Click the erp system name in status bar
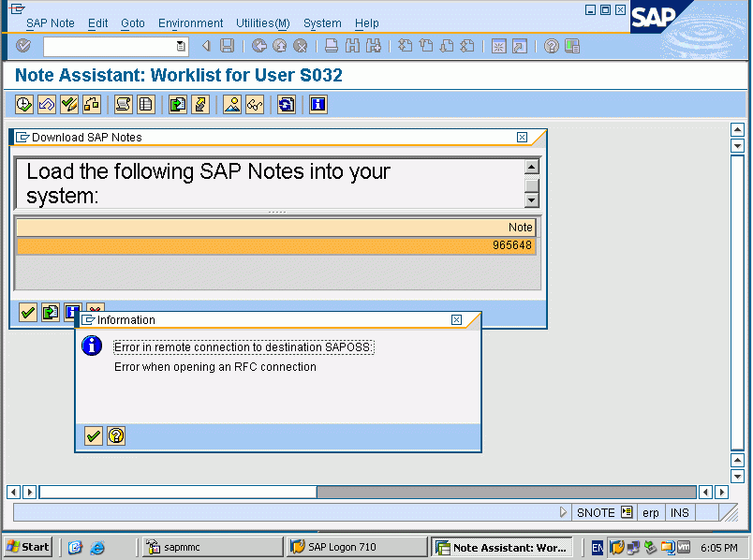 651,512
